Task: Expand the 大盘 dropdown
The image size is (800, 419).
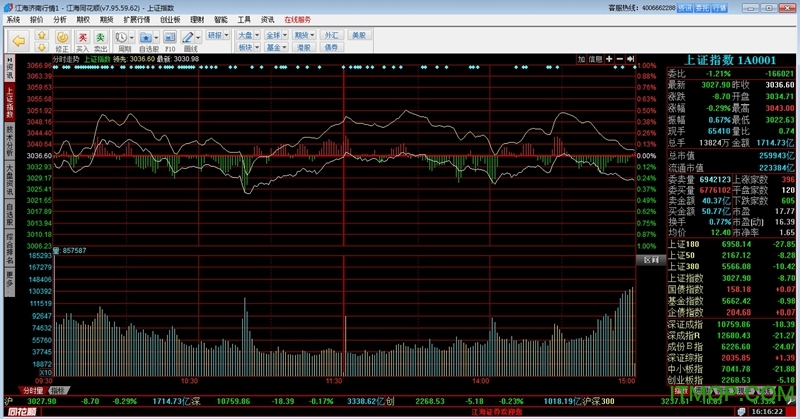Action: tap(247, 35)
